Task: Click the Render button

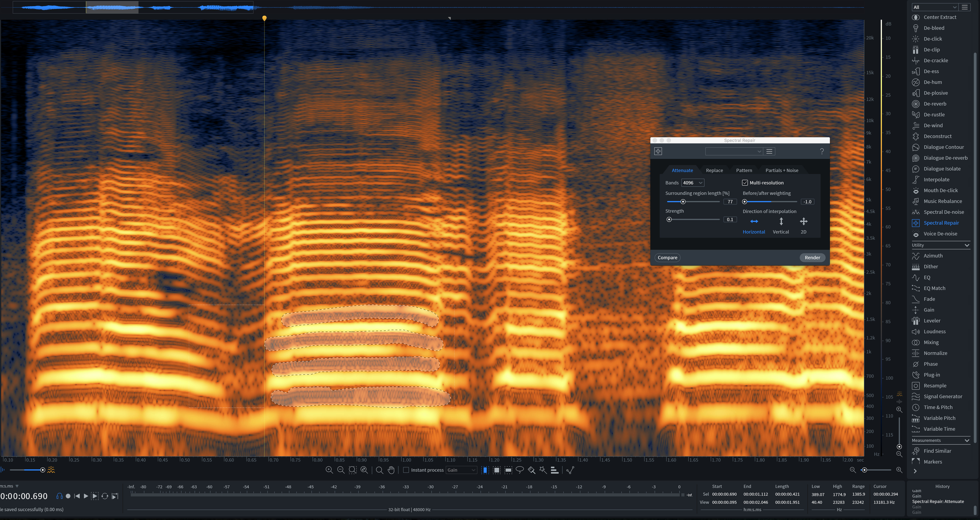Action: [812, 258]
